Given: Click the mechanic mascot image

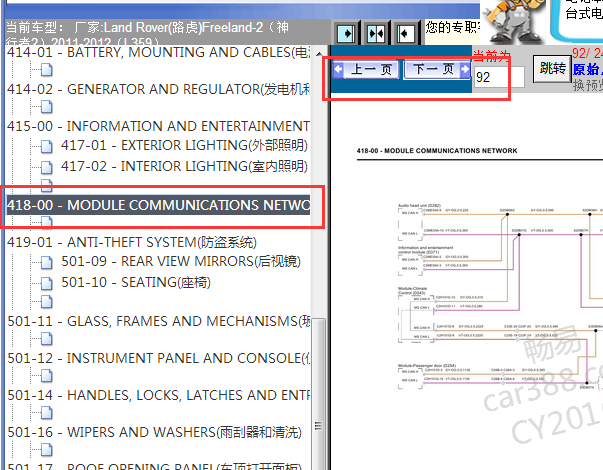Looking at the screenshot, I should 513,21.
